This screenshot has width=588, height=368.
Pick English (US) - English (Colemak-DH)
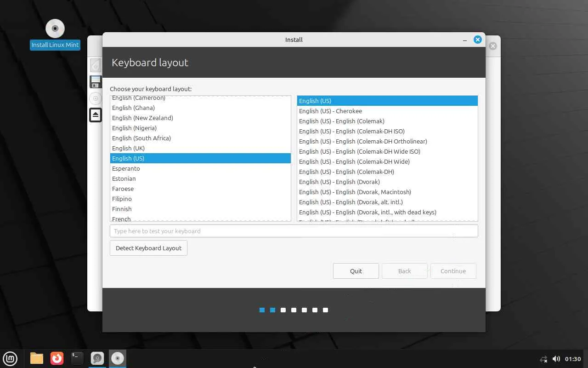point(387,172)
